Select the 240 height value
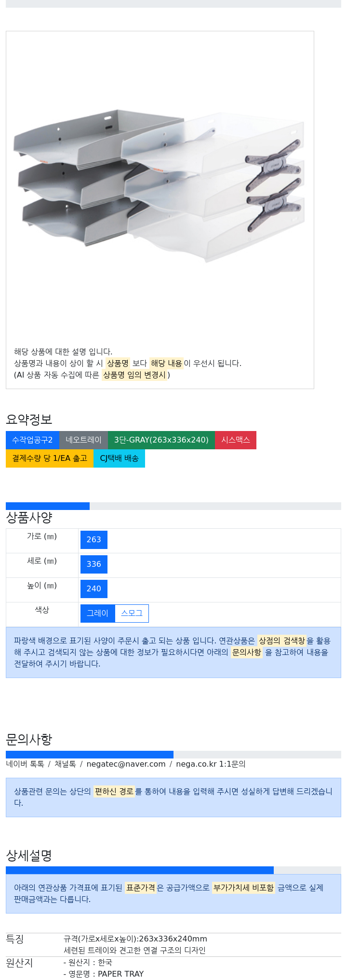 tap(94, 589)
